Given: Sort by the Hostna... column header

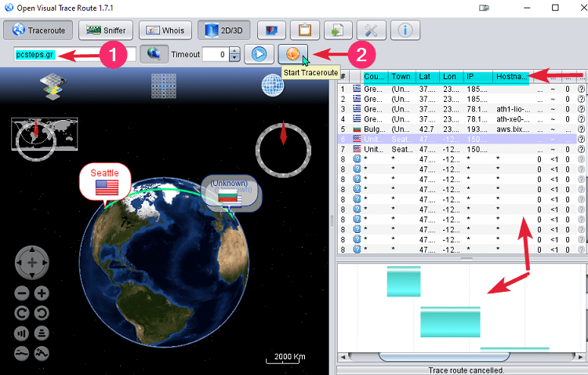Looking at the screenshot, I should (512, 77).
